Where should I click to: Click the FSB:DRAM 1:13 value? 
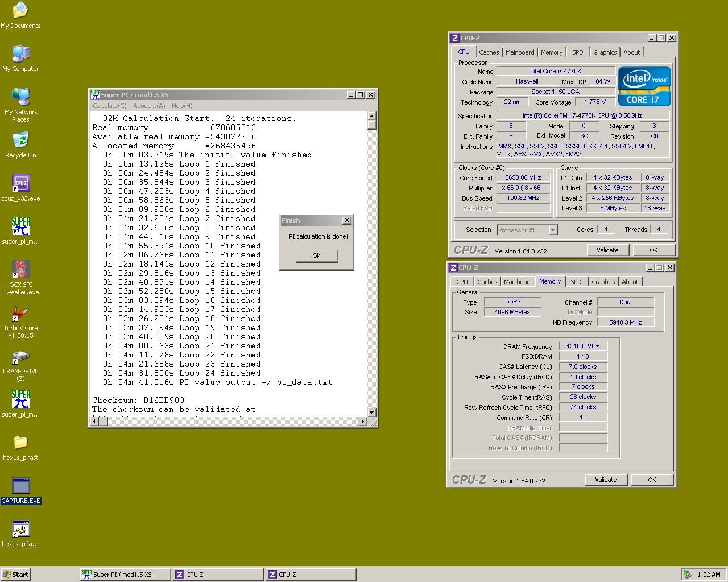pyautogui.click(x=583, y=356)
